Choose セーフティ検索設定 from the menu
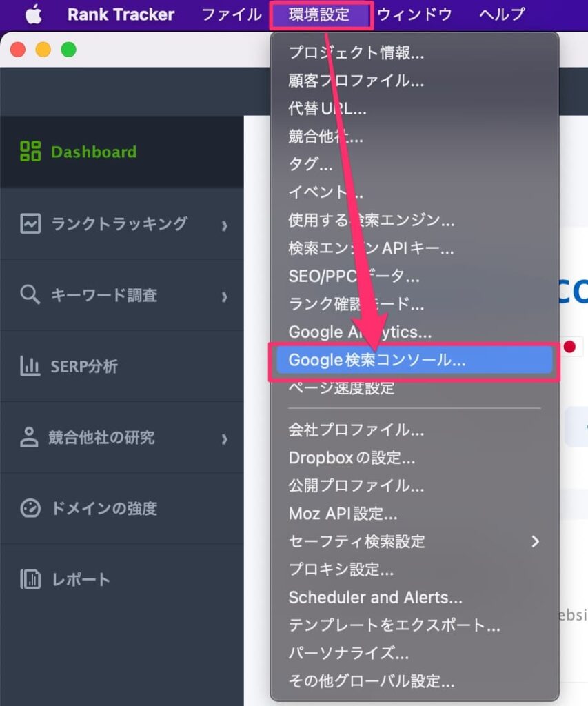Viewport: 588px width, 706px height. tap(414, 542)
